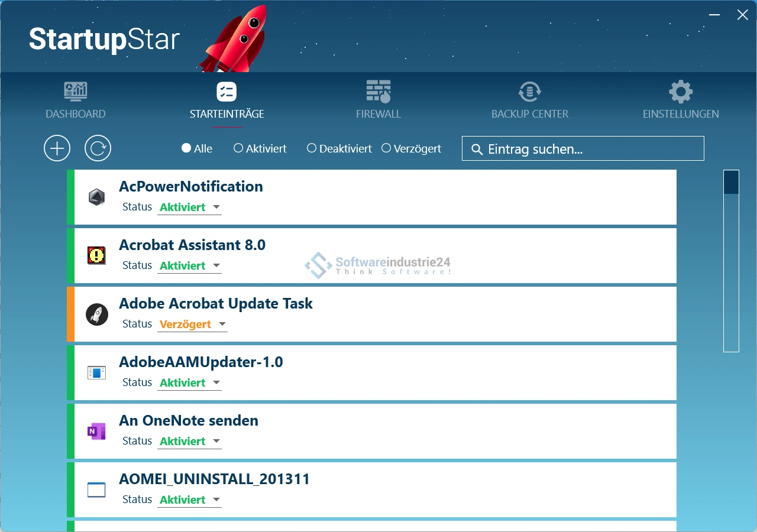Click the refresh list circular arrow icon
The image size is (757, 532).
[x=98, y=148]
